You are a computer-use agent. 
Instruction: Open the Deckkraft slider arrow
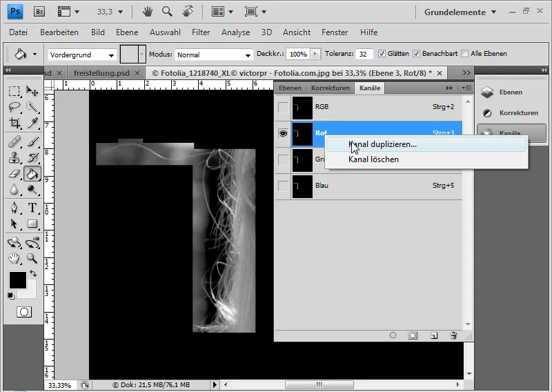[x=315, y=54]
